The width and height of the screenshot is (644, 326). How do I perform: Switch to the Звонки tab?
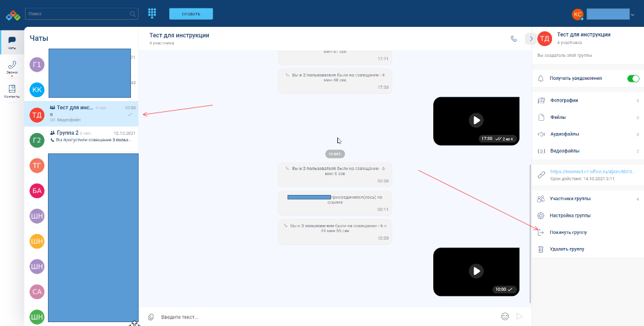[11, 68]
